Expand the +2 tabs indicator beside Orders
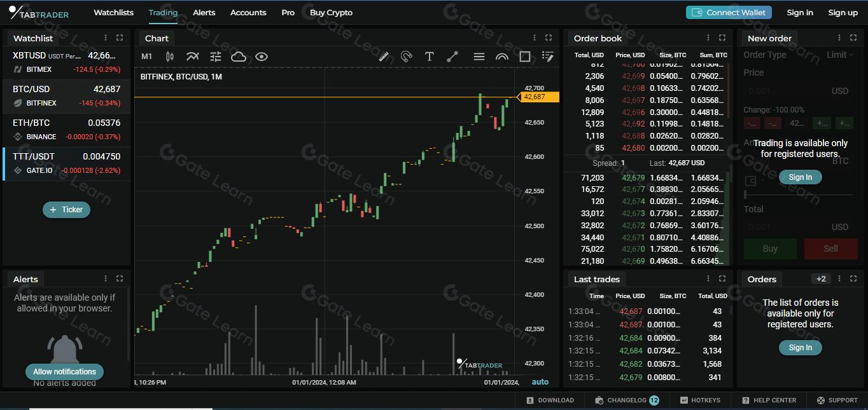This screenshot has height=410, width=868. [x=821, y=279]
